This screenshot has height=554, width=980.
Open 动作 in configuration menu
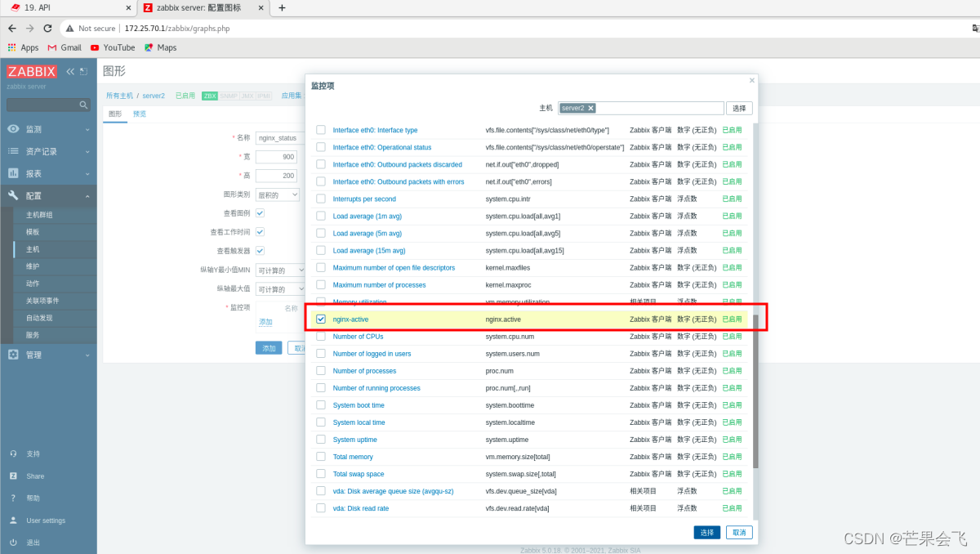(32, 284)
